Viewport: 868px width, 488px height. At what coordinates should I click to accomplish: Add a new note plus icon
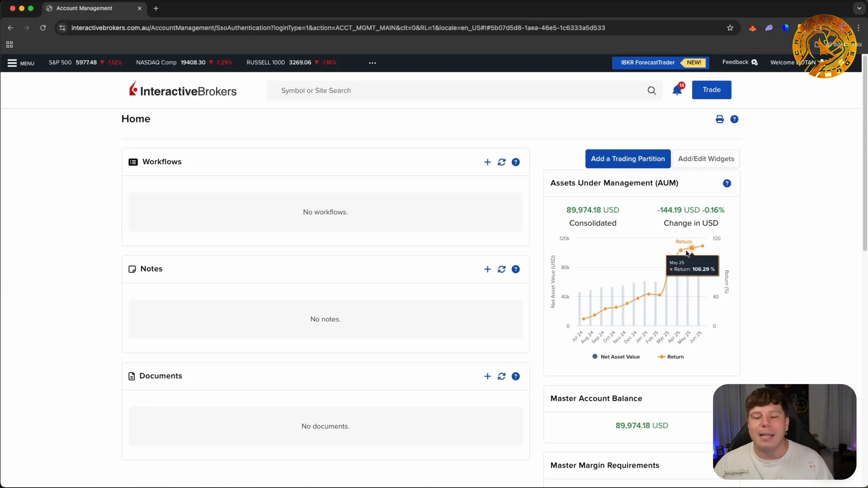point(487,269)
